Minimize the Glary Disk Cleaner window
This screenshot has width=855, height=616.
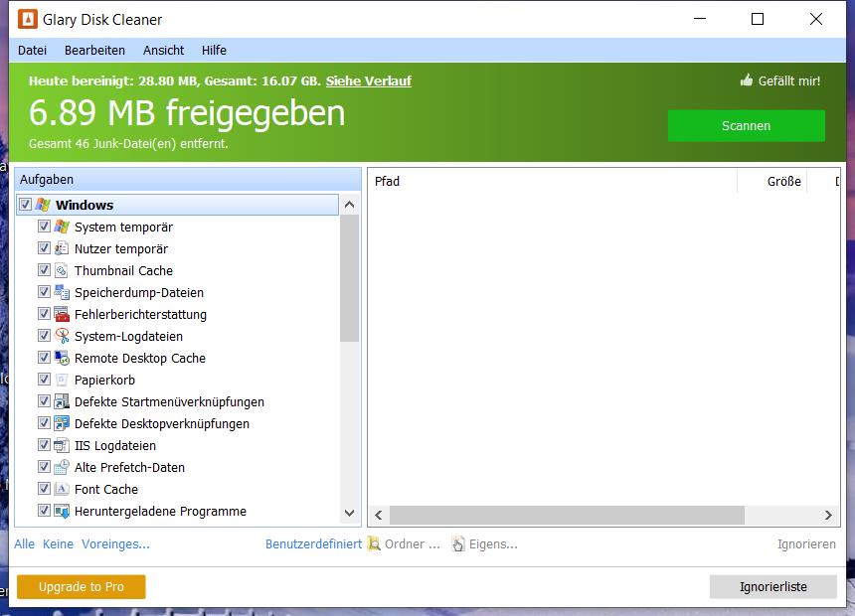pyautogui.click(x=700, y=19)
